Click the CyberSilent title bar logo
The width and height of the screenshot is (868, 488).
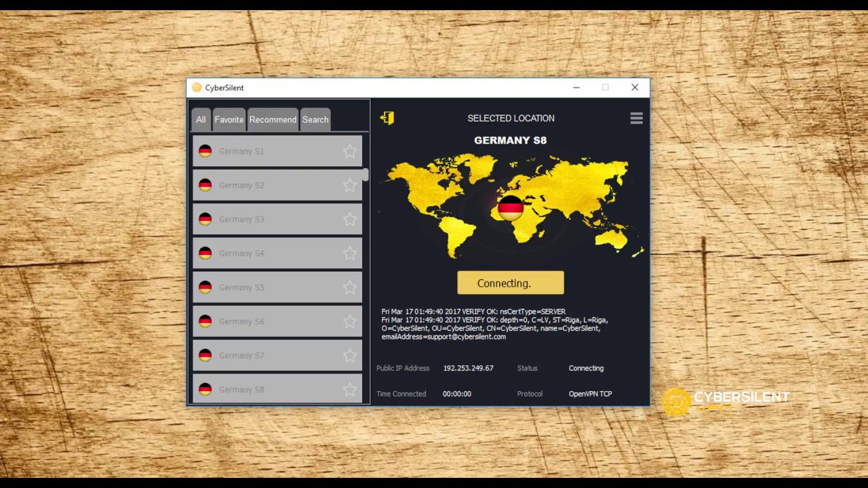[197, 87]
